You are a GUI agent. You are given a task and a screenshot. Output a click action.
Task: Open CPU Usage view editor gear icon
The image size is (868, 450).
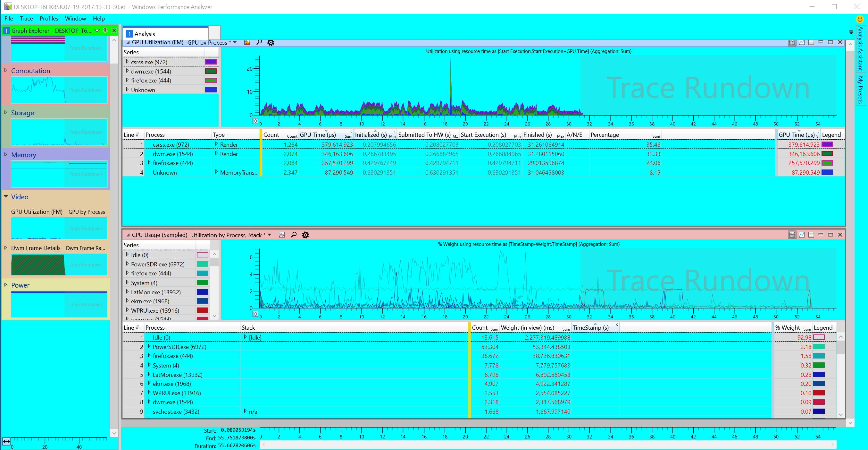pyautogui.click(x=305, y=235)
